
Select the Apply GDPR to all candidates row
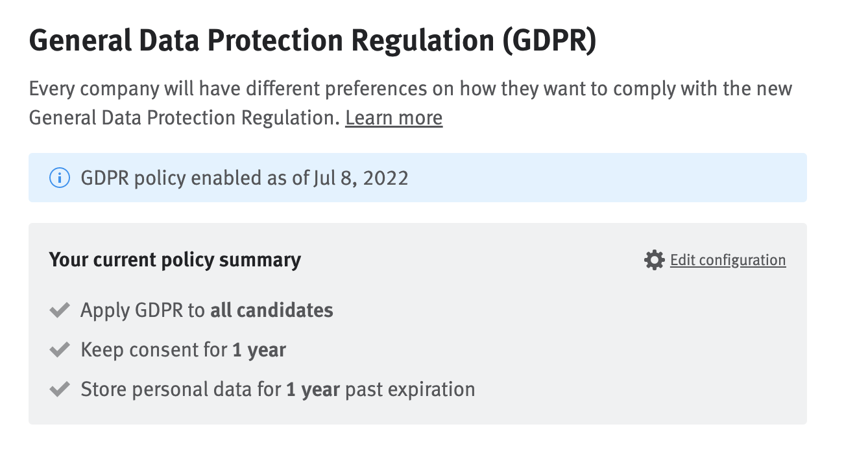coord(206,310)
